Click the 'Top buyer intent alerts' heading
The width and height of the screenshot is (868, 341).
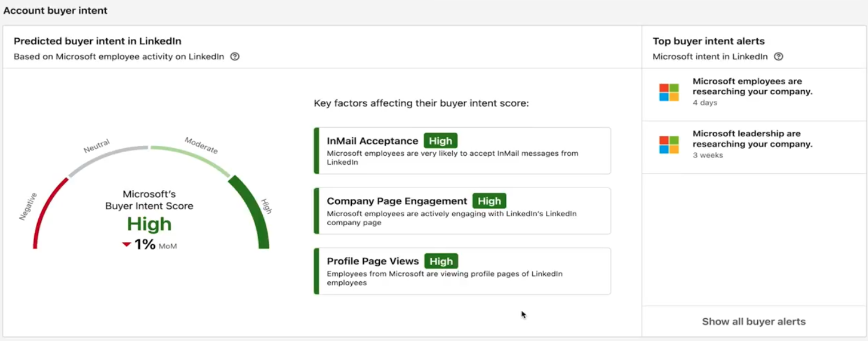[x=709, y=41]
